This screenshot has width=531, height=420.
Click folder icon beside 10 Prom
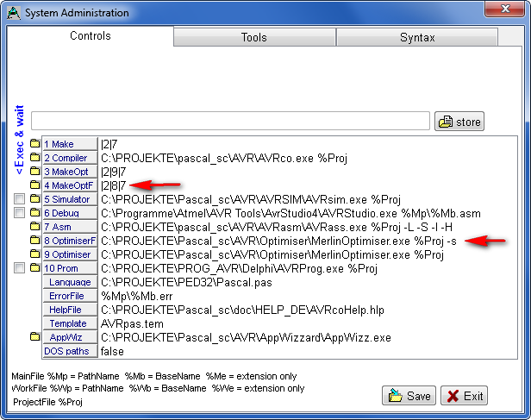point(34,268)
